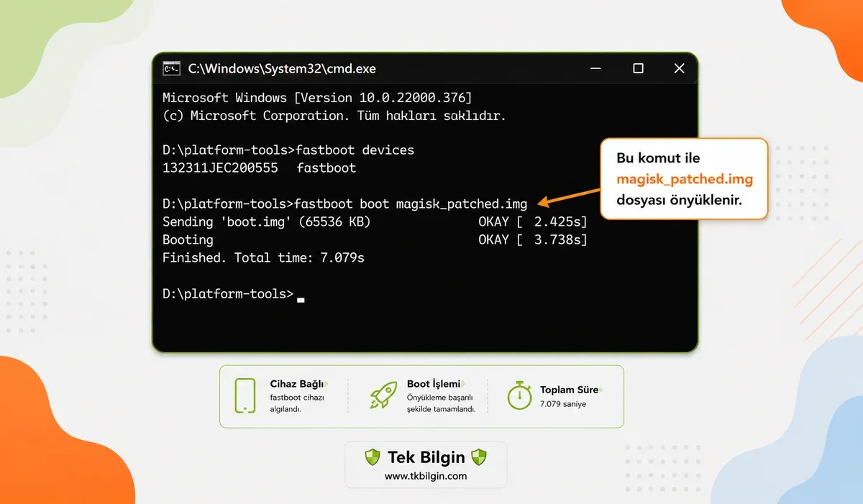Click the left shield icon by Tek Bilgin

(372, 457)
